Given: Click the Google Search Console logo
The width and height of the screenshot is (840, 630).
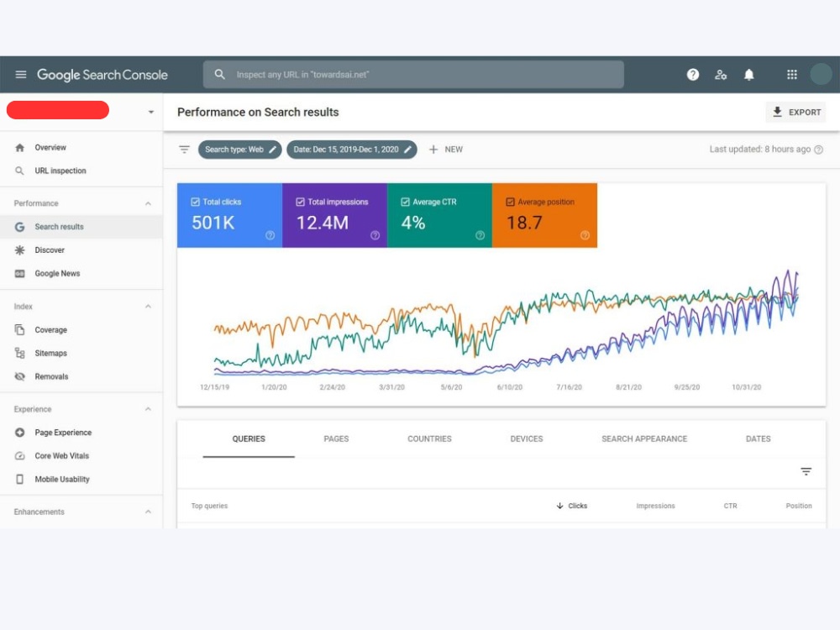Looking at the screenshot, I should (102, 75).
